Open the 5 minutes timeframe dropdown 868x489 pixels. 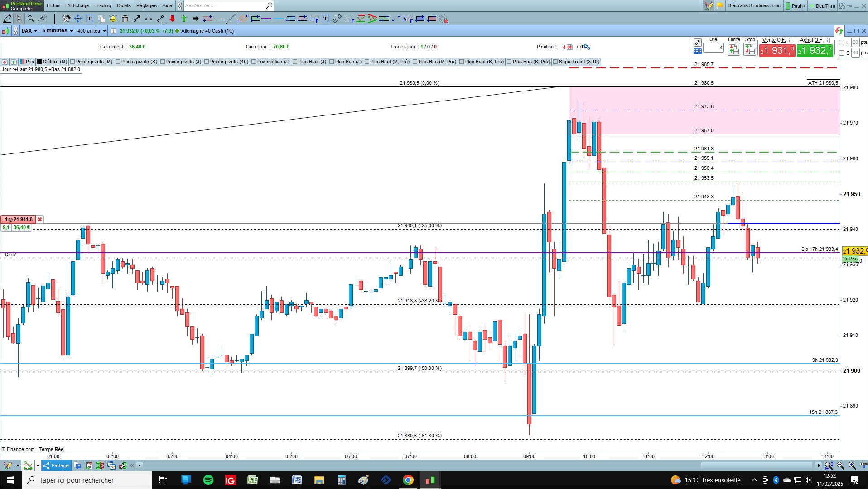[x=58, y=31]
